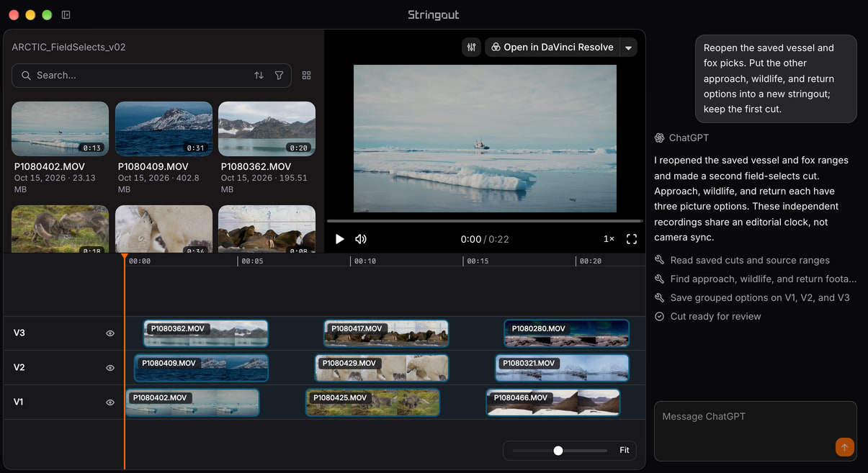Image resolution: width=868 pixels, height=473 pixels.
Task: Send the chat message with arrow button
Action: pyautogui.click(x=844, y=447)
